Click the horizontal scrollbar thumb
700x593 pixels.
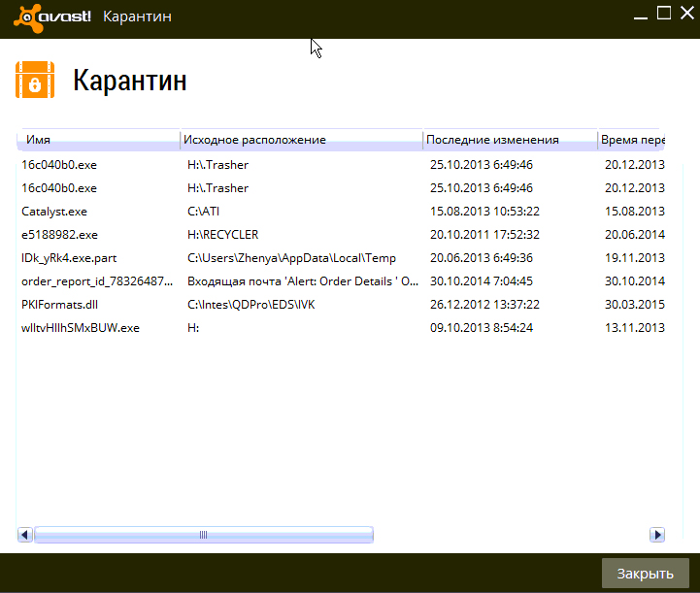click(x=204, y=535)
